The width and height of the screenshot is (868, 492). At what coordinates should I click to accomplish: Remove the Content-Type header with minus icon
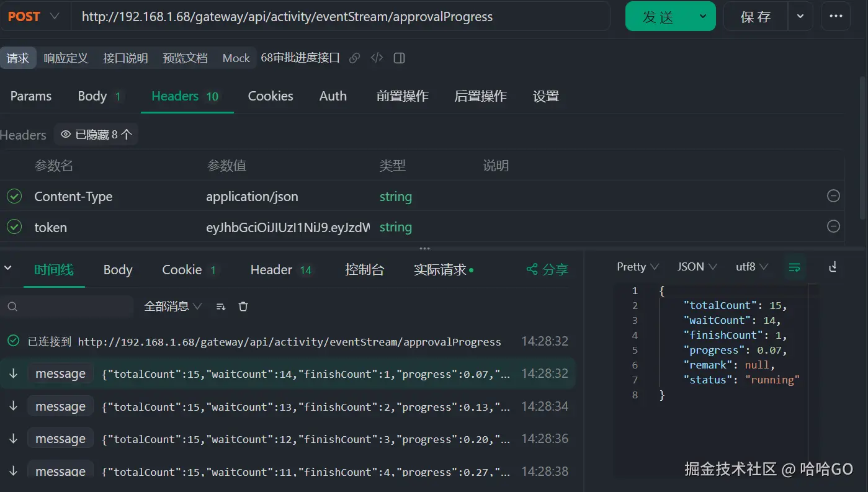click(x=833, y=196)
